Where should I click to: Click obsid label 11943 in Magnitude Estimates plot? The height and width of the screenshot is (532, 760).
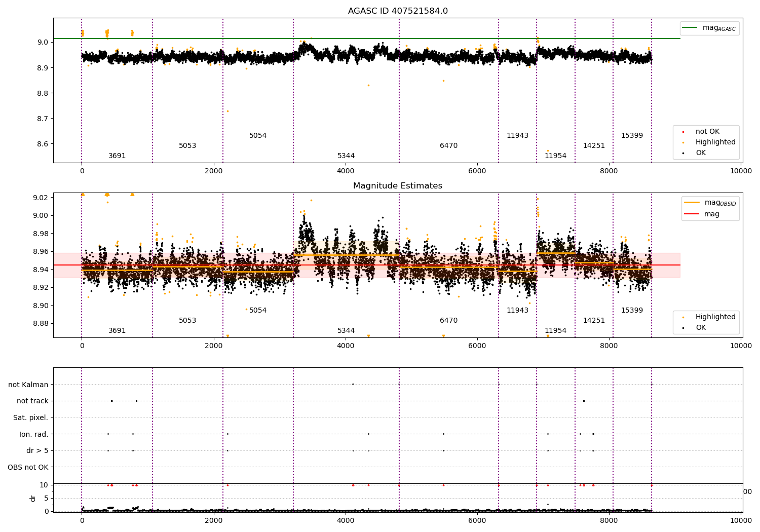(517, 310)
